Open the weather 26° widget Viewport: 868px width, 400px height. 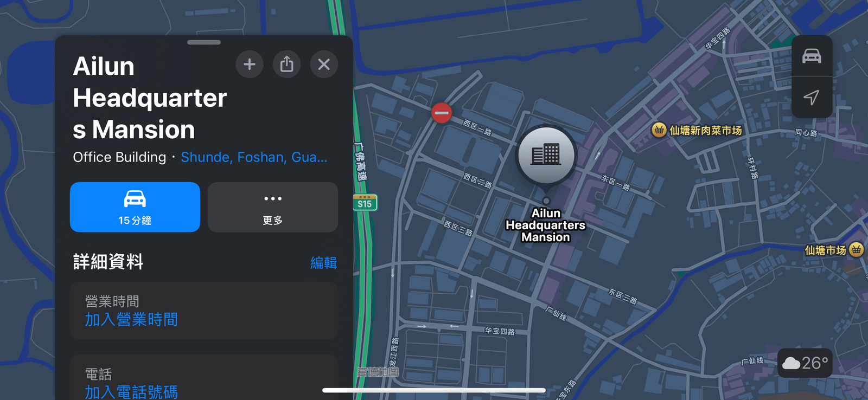coord(805,363)
